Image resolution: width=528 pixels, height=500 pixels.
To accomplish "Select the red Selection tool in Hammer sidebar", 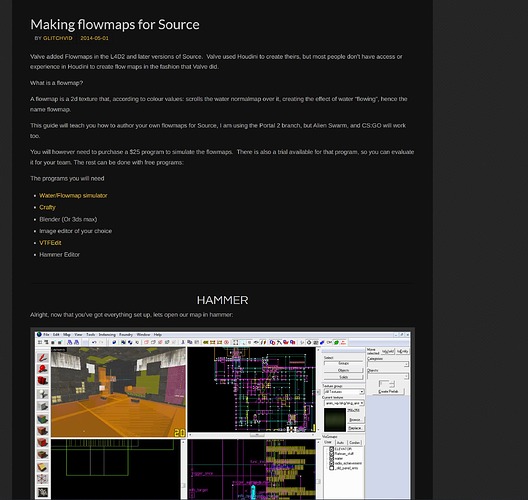I will point(42,357).
